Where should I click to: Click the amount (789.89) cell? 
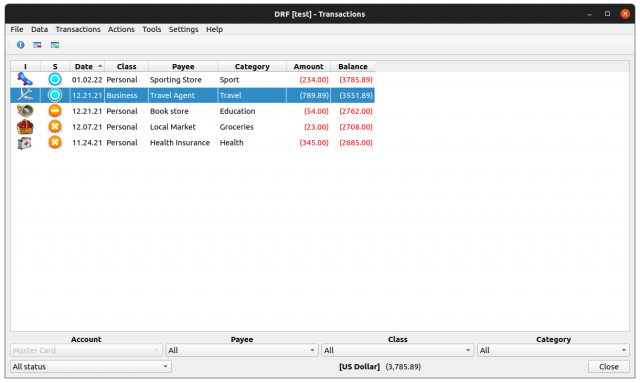[309, 95]
